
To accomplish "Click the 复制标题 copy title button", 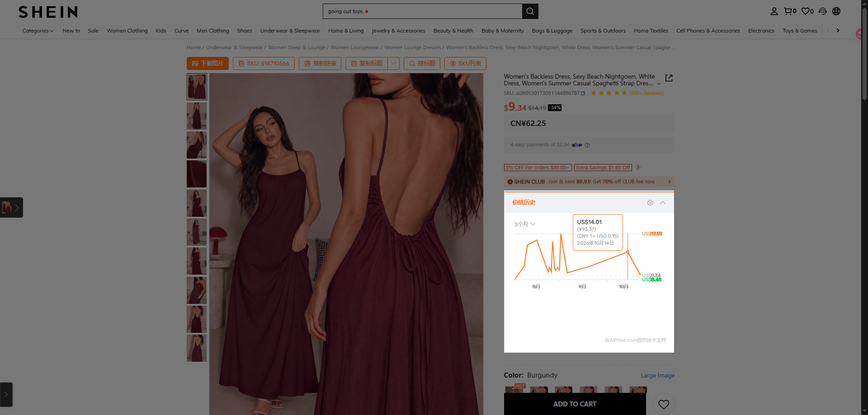I will click(x=367, y=64).
